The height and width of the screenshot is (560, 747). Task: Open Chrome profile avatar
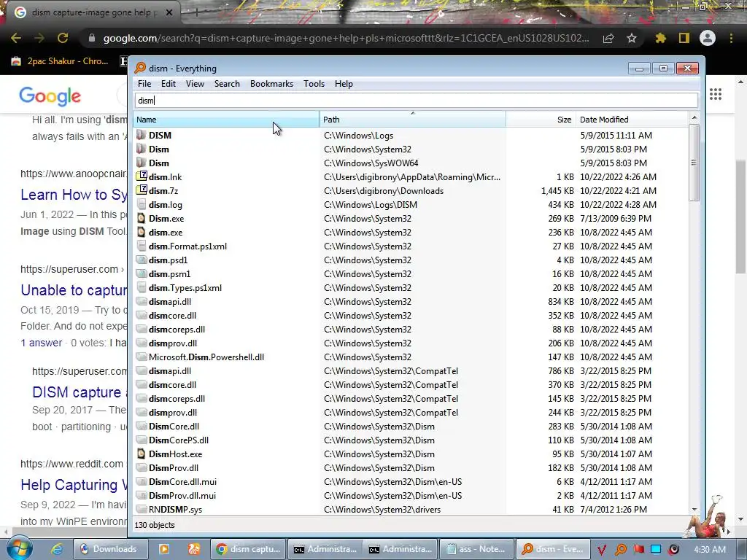(708, 38)
